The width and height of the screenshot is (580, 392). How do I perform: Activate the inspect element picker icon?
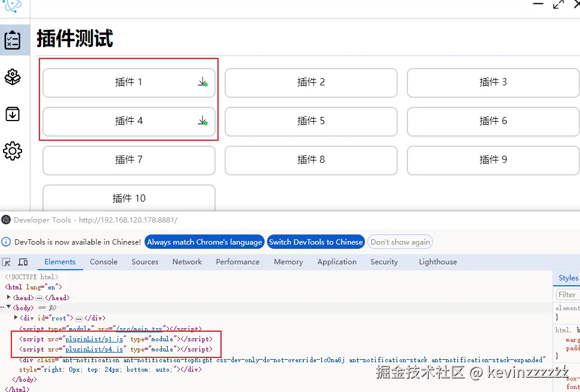[x=6, y=262]
